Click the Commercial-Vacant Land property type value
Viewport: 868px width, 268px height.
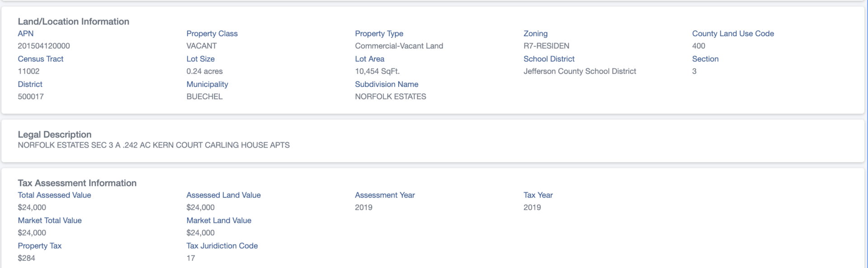[x=399, y=46]
